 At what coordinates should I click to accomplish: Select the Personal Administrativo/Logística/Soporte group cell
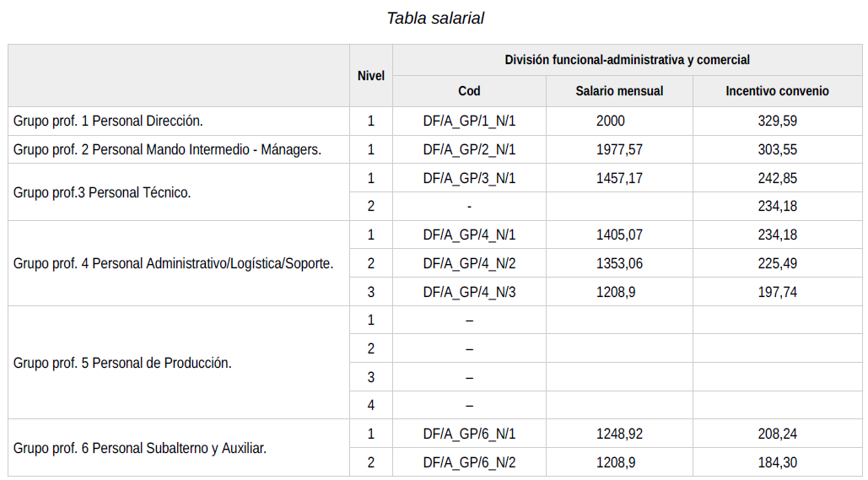(173, 263)
